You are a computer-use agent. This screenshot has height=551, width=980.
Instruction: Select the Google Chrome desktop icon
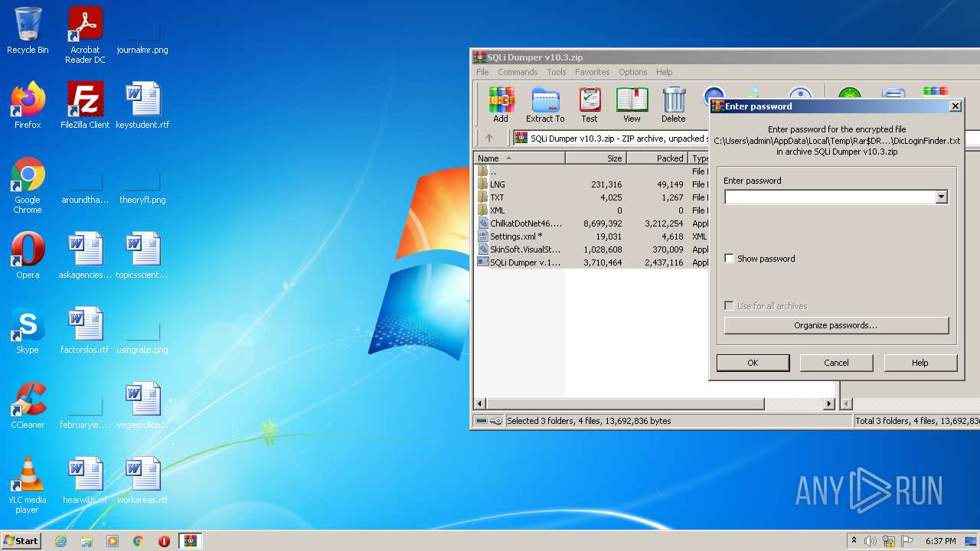click(28, 185)
